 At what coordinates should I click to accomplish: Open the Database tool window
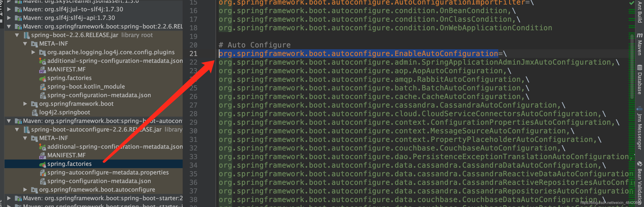(639, 83)
